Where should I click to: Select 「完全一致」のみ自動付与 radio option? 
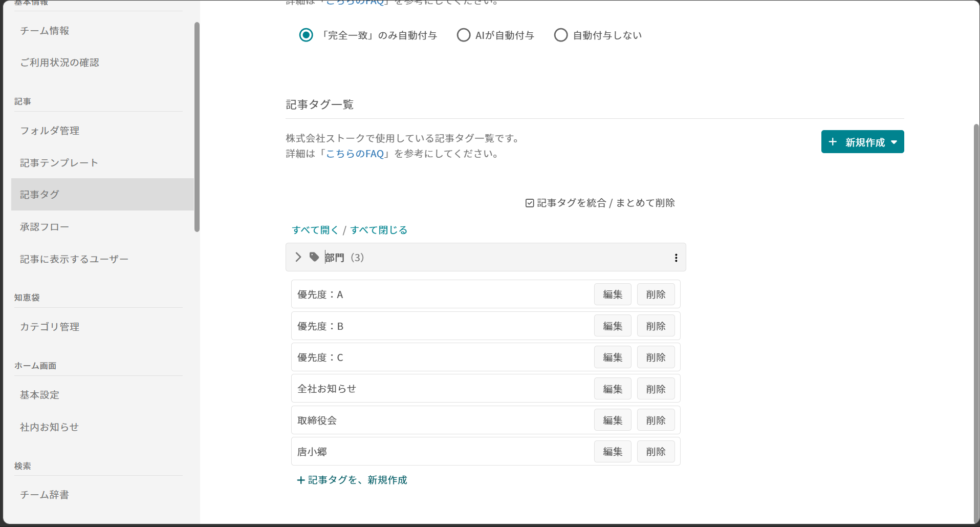(306, 35)
